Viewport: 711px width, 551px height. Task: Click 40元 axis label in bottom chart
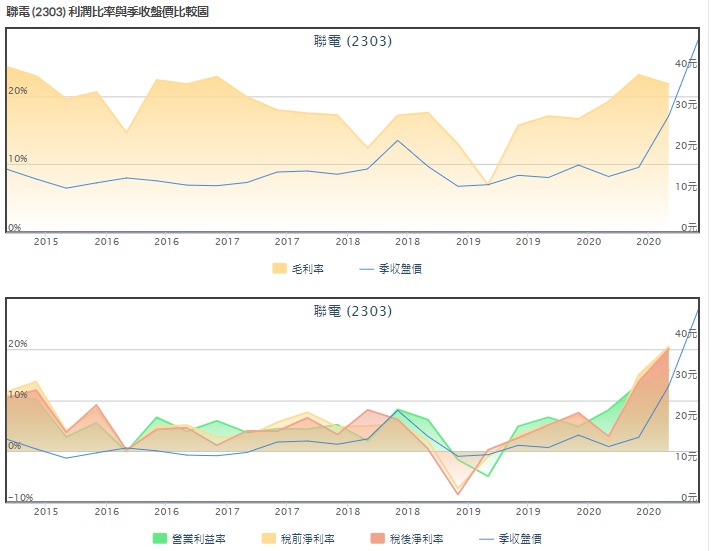click(686, 334)
